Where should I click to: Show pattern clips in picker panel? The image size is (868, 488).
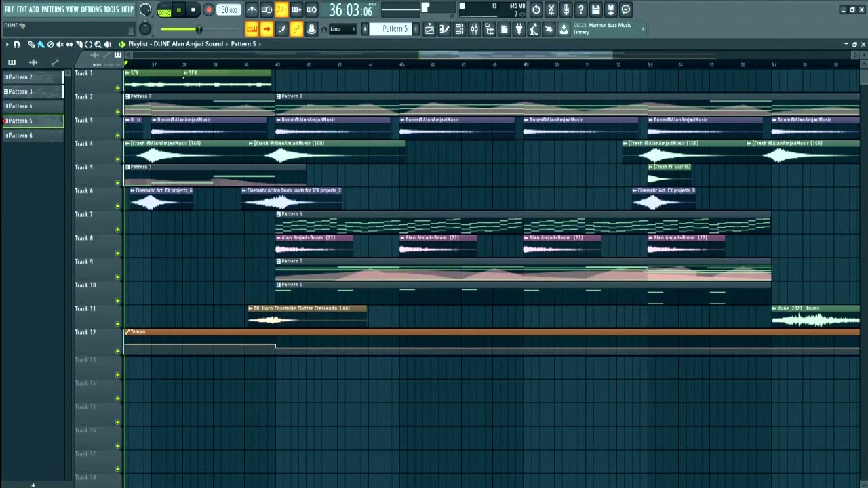(x=12, y=62)
